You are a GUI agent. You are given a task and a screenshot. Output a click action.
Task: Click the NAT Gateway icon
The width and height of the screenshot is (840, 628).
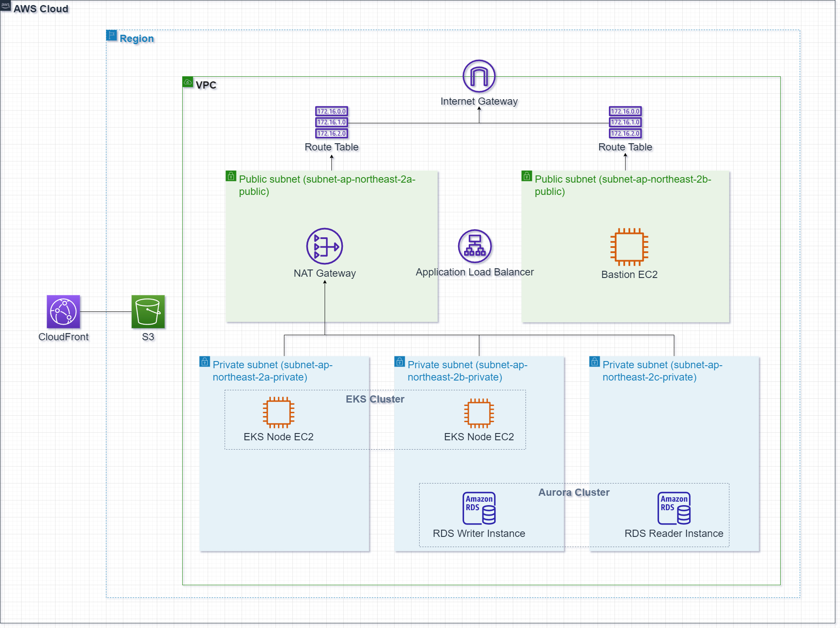pos(325,246)
